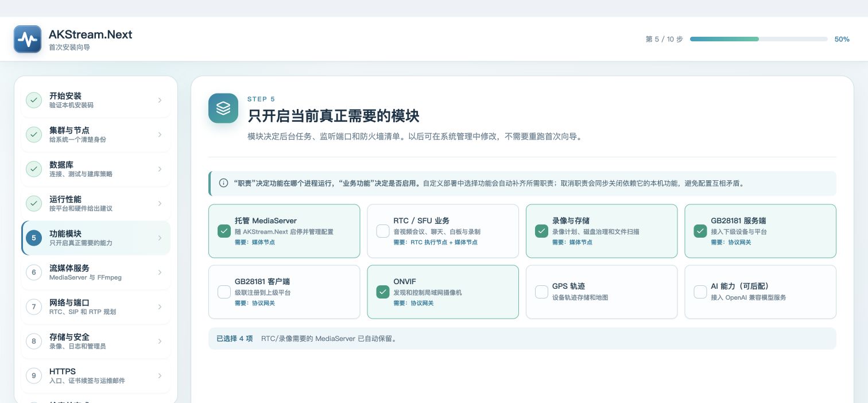This screenshot has height=403, width=868.
Task: Click the 首次安装向导 subtitle text
Action: point(69,47)
